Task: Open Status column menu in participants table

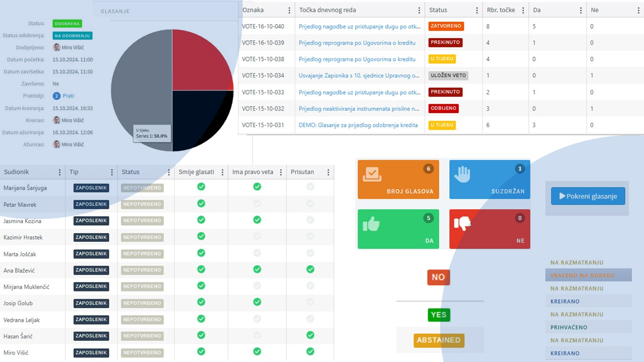Action: pos(169,172)
